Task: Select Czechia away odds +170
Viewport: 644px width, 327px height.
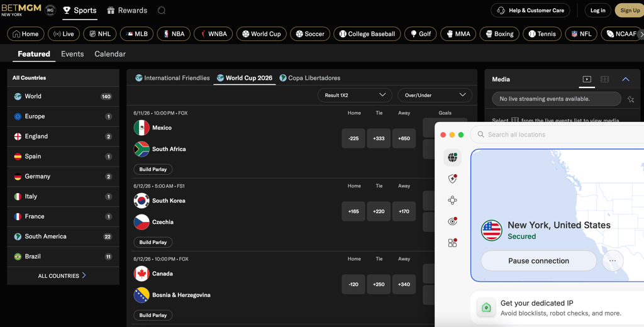Action: pos(404,211)
